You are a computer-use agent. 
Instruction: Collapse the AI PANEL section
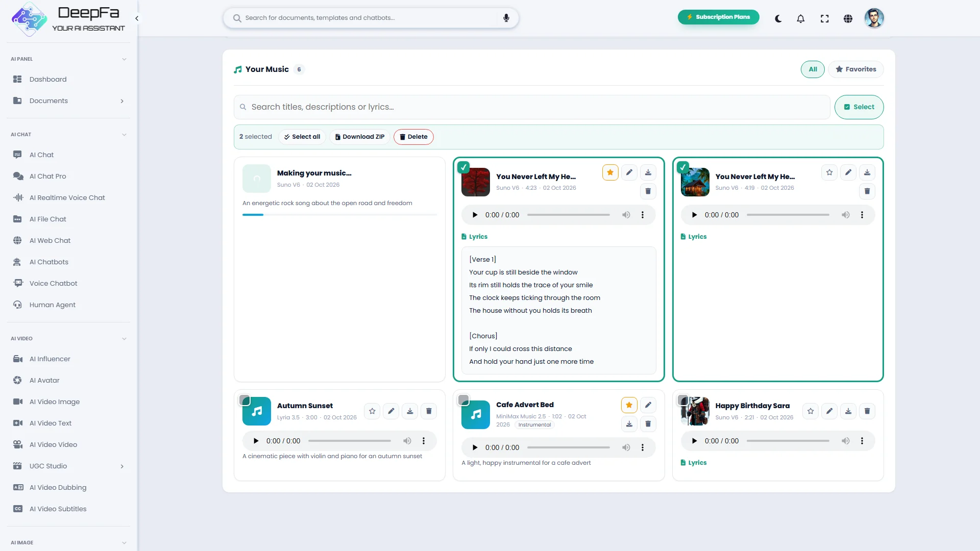coord(124,59)
